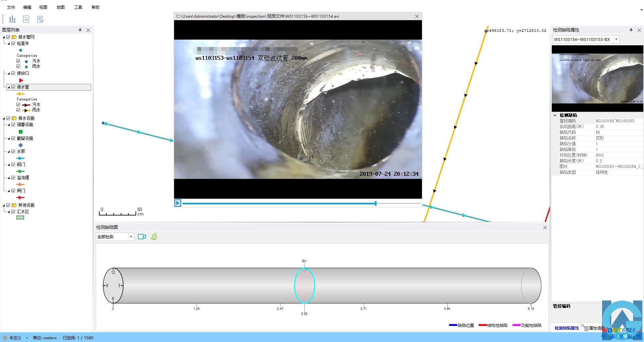Viewport: 644px width, 342px height.
Task: Click the bar chart statistics toolbar icon
Action: 12,19
